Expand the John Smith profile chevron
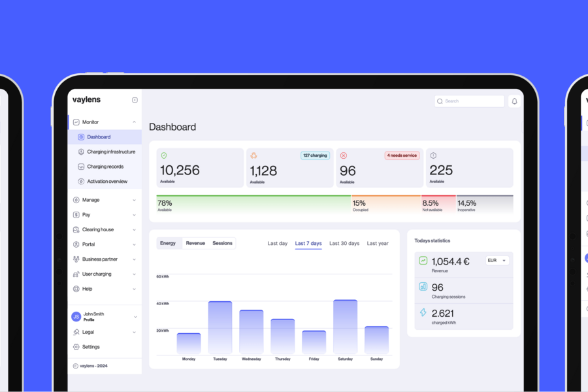Screen dimensions: 588x392 135,317
